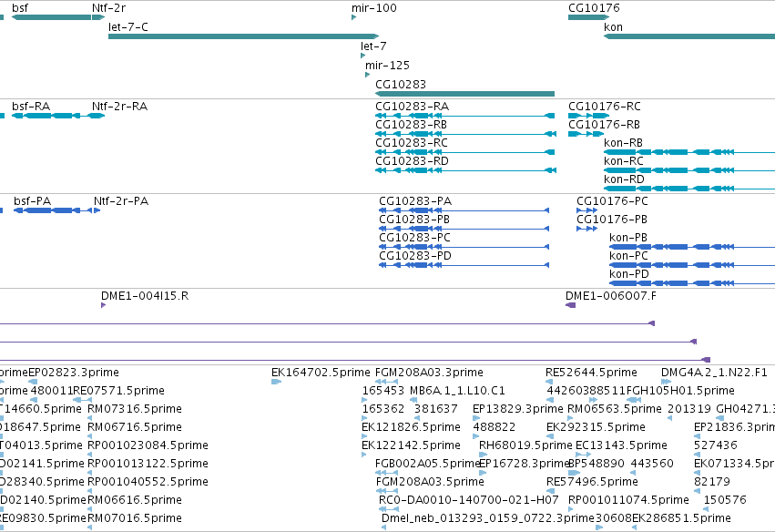Open the FGM208A03.5prime EST label
The width and height of the screenshot is (775, 532).
[430, 482]
